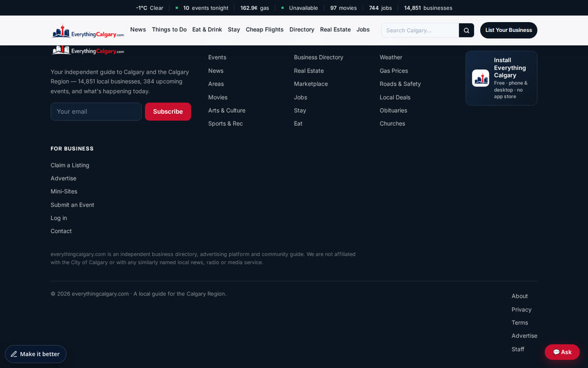
Task: Click Advertise in the bottom-right links
Action: coord(524,336)
